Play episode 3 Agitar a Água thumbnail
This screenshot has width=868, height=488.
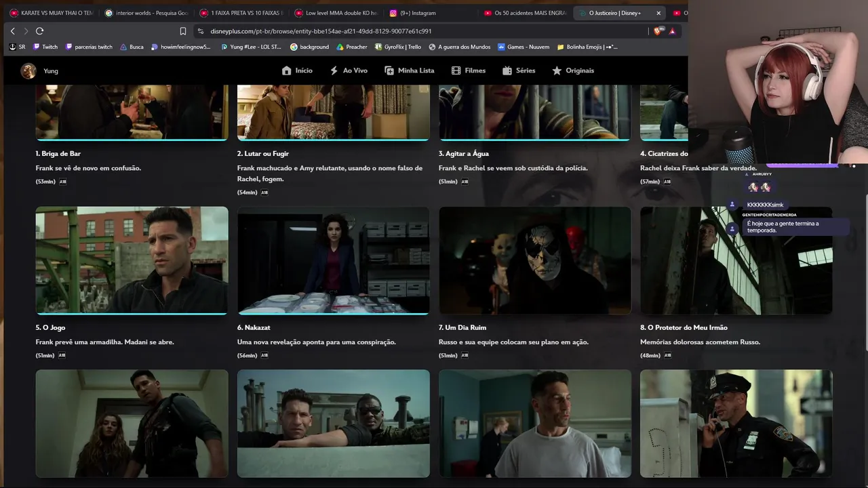coord(534,113)
